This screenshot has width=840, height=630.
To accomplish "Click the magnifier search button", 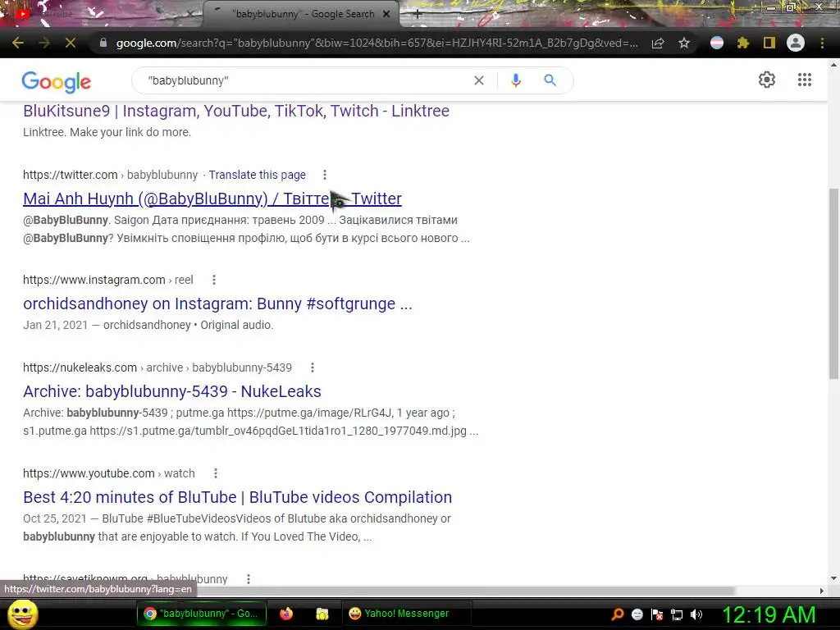I will pyautogui.click(x=550, y=80).
